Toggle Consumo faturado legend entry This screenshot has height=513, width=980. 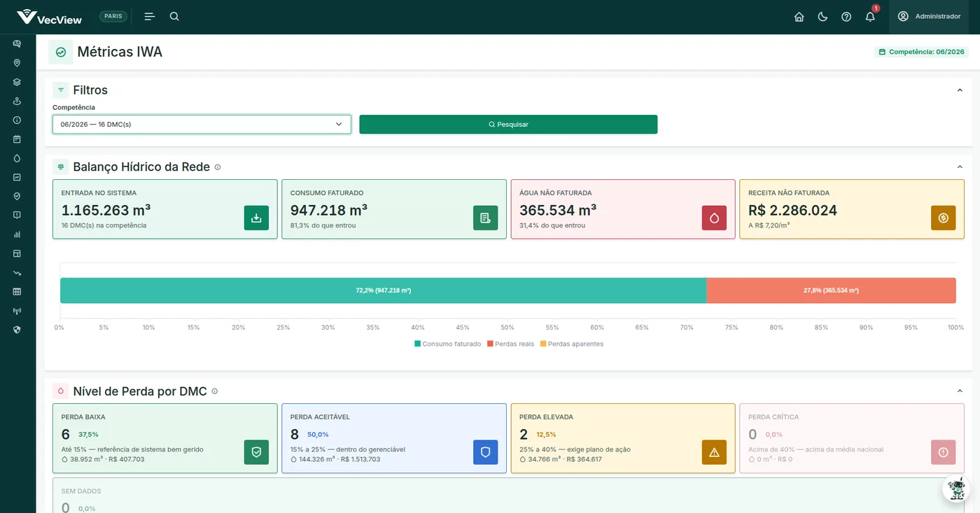448,344
